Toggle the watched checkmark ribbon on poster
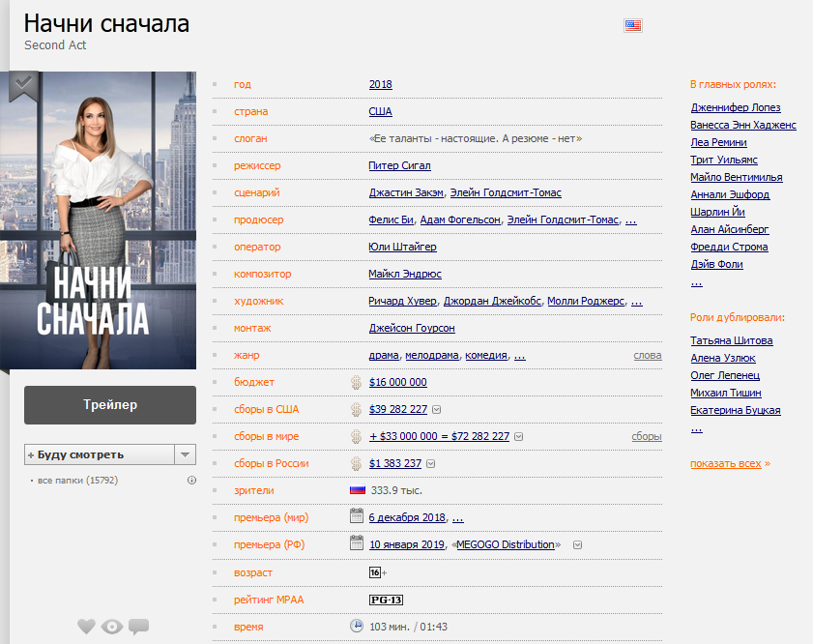 [23, 85]
